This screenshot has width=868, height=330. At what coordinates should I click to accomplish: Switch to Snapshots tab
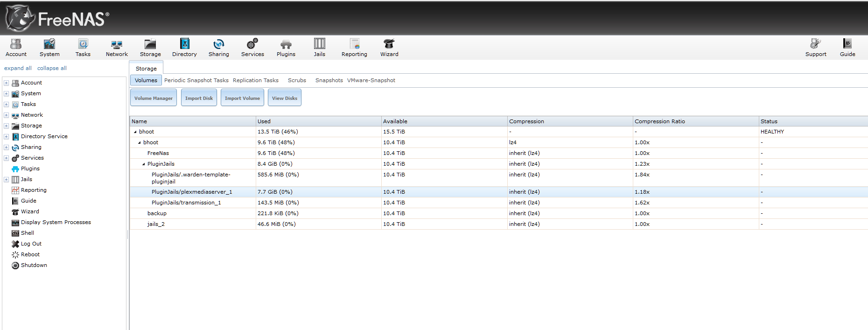click(x=329, y=80)
